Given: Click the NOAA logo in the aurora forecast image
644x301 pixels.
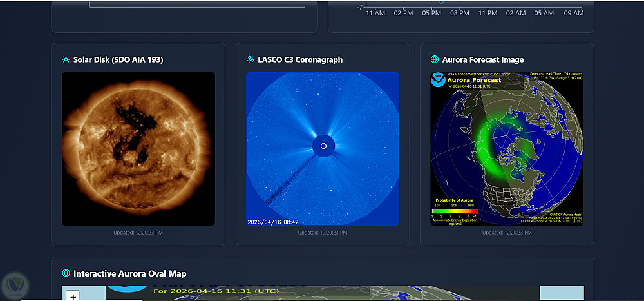Looking at the screenshot, I should (x=438, y=80).
